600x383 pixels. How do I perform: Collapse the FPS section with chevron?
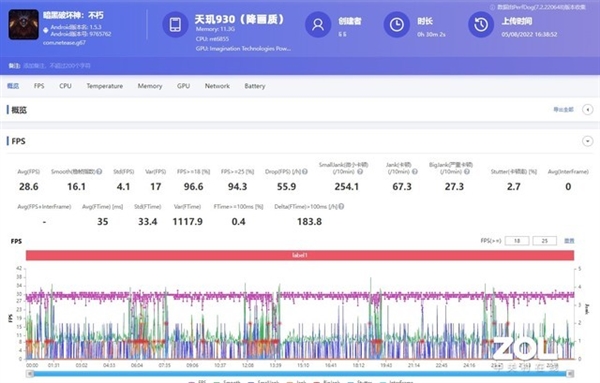pyautogui.click(x=587, y=141)
